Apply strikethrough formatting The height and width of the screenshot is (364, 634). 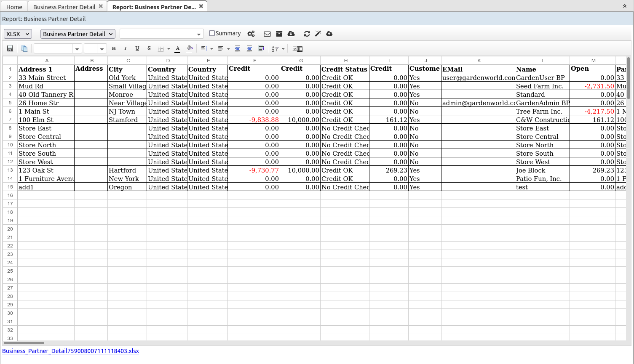click(x=149, y=49)
